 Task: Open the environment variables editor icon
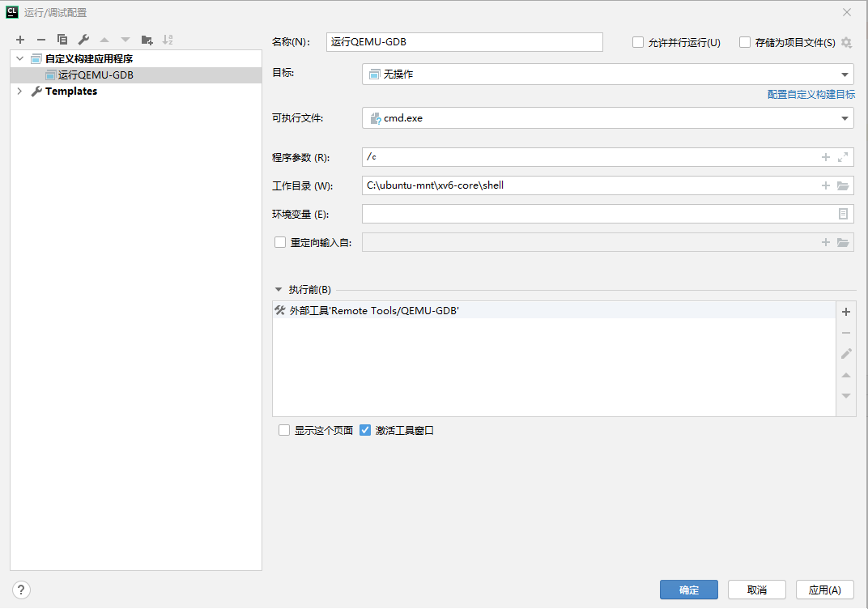[x=843, y=214]
